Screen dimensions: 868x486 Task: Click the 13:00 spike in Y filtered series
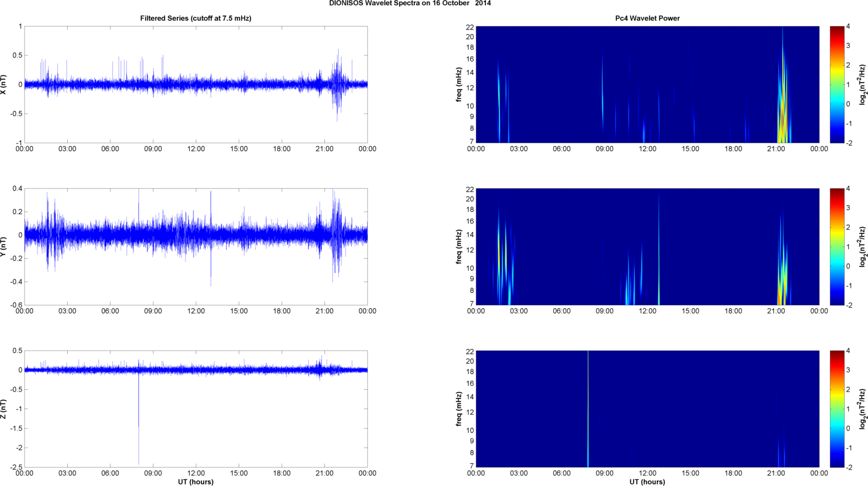211,239
